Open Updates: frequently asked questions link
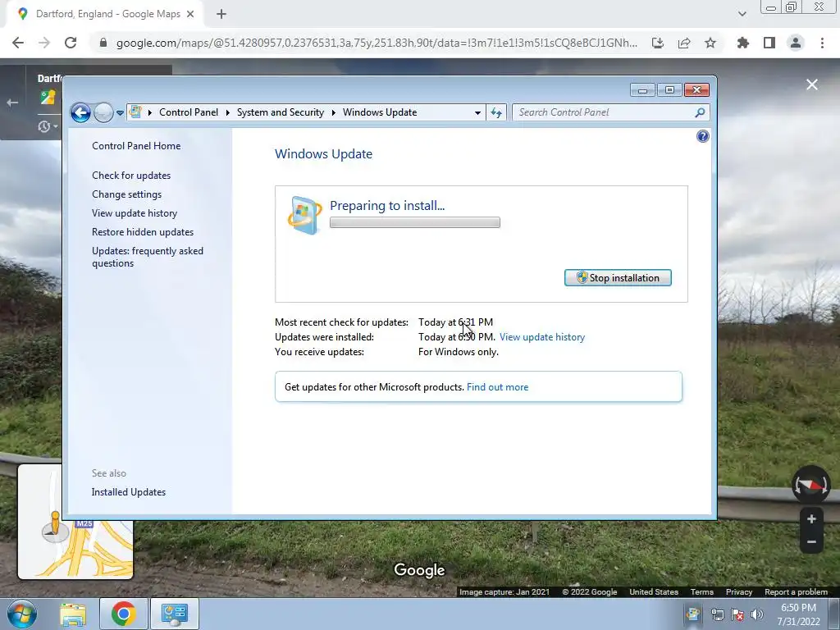The image size is (840, 630). (148, 257)
